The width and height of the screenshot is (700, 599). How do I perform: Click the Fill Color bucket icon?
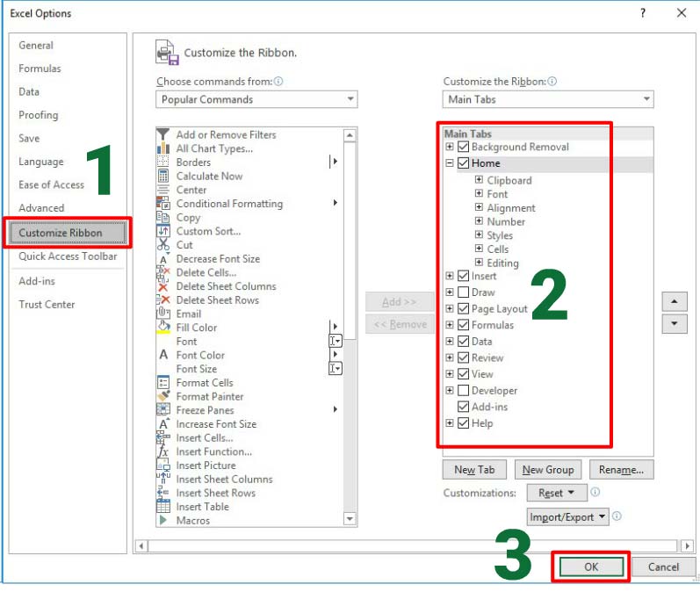163,328
